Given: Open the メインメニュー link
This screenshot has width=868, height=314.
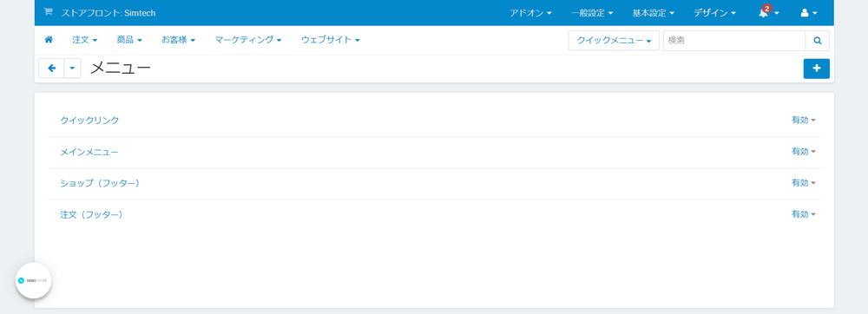Looking at the screenshot, I should 89,152.
